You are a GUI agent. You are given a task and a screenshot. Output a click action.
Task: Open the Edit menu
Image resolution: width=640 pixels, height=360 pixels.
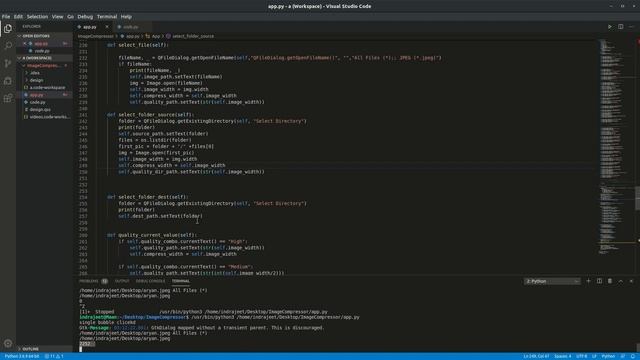18,17
